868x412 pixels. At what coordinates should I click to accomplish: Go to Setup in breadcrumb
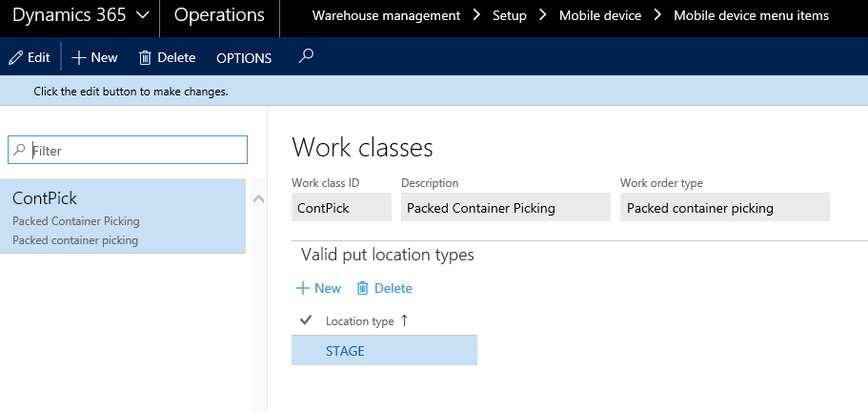tap(509, 15)
